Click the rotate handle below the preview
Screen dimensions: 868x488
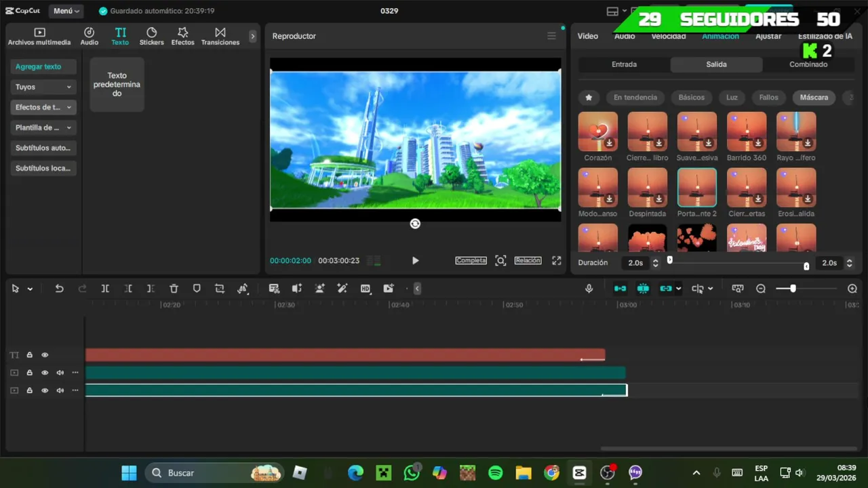point(415,224)
